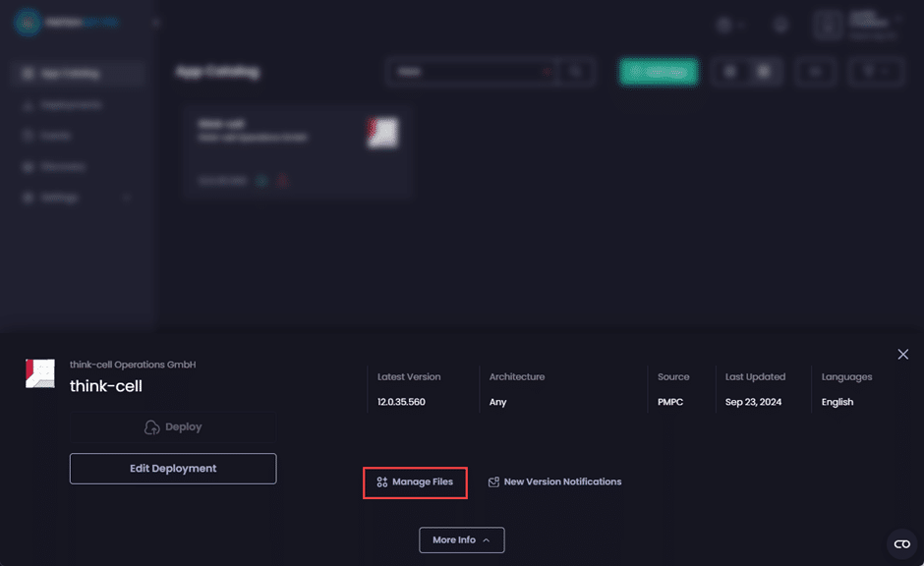The image size is (924, 566).
Task: Switch catalog to grid view
Action: click(x=762, y=72)
